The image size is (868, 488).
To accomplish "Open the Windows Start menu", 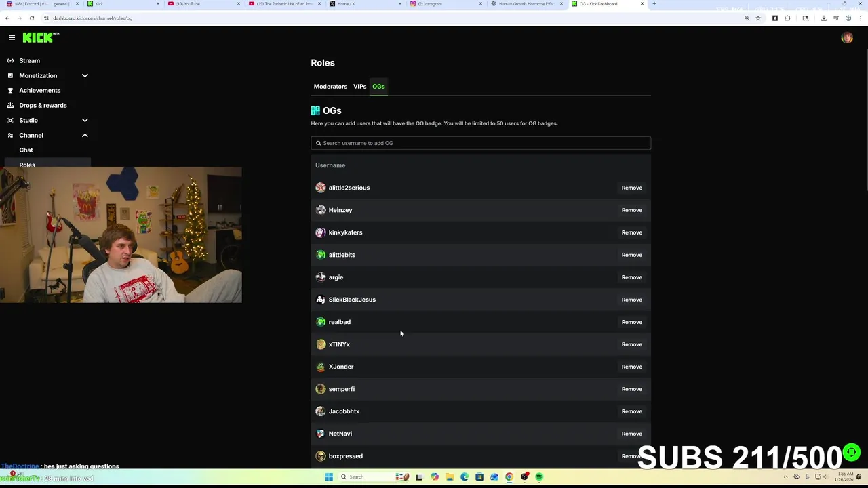I will [x=329, y=477].
